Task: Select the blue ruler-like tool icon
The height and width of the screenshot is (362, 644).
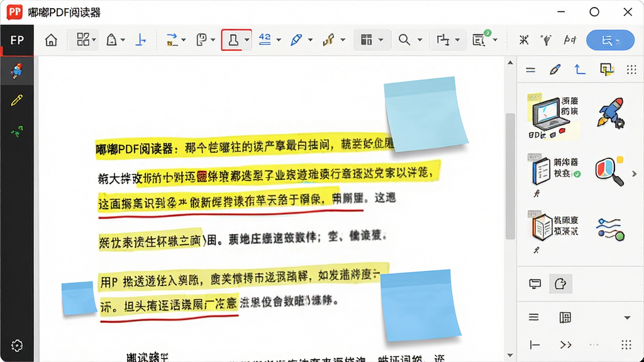Action: click(141, 40)
